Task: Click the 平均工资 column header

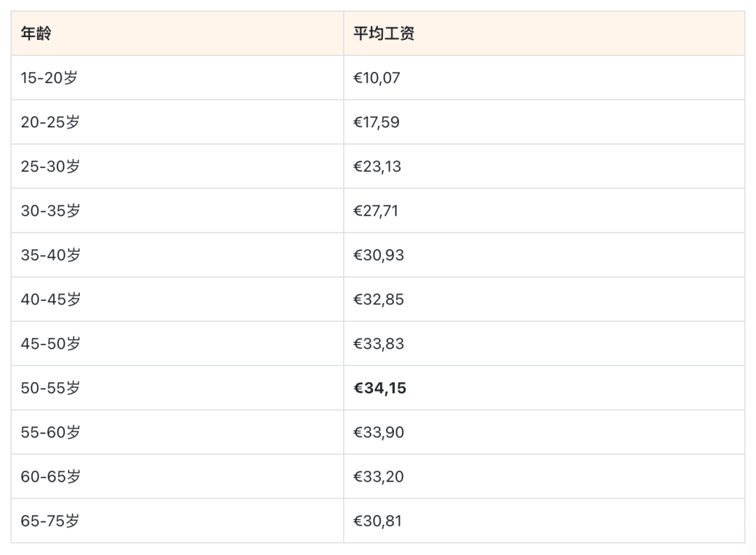Action: pos(384,34)
